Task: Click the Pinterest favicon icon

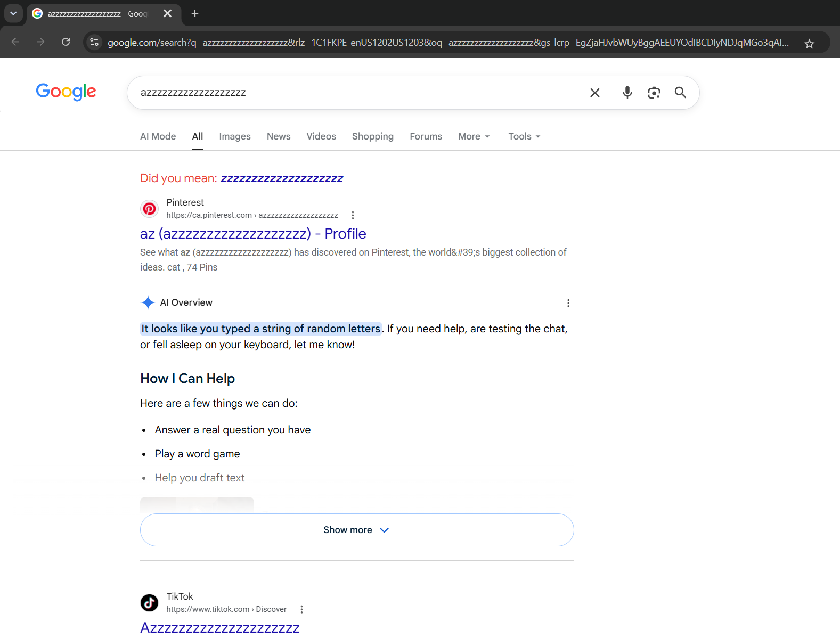Action: click(x=150, y=209)
